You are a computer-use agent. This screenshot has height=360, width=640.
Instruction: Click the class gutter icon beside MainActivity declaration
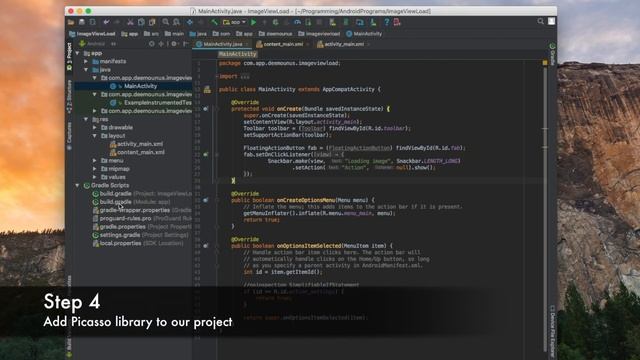pyautogui.click(x=207, y=89)
